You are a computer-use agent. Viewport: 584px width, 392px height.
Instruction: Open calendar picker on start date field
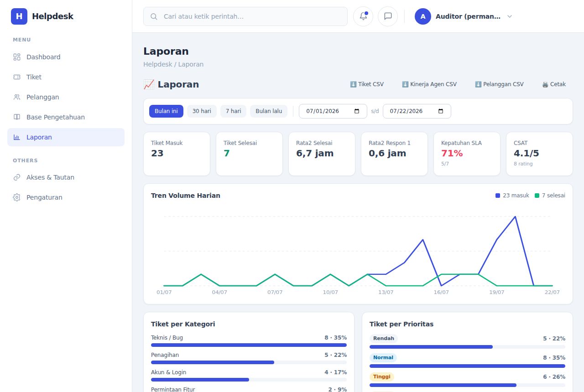357,111
